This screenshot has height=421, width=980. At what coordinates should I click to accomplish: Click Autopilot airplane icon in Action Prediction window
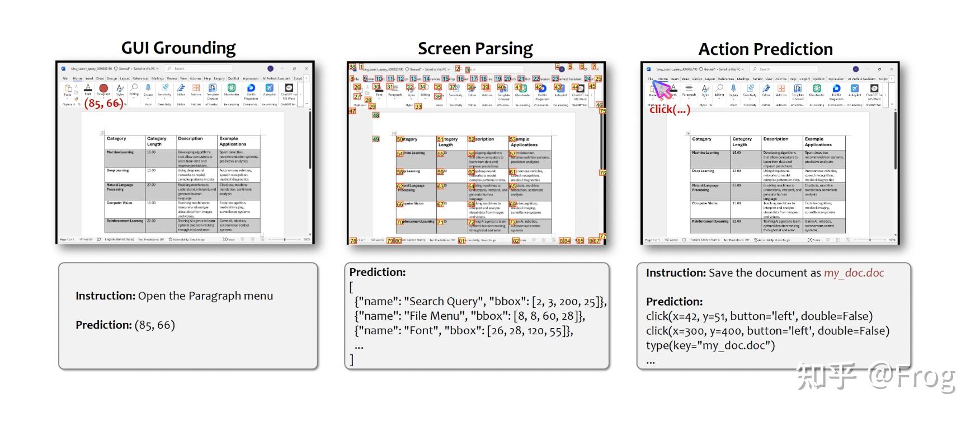855,88
